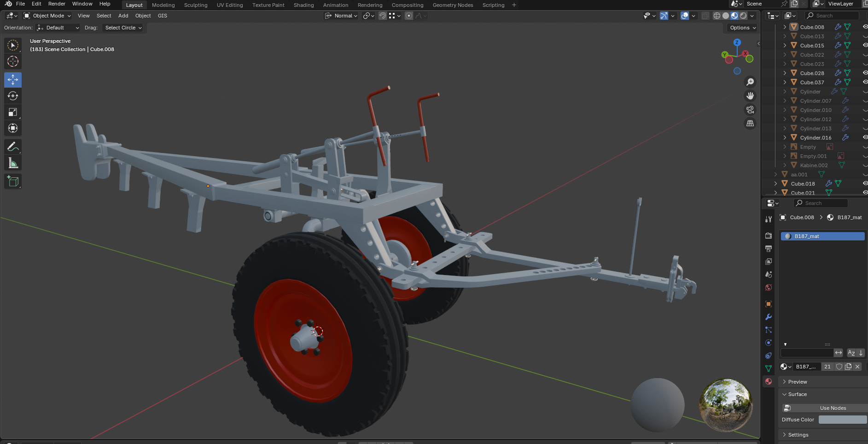Open the Object Mode dropdown
Screen dimensions: 868x444
(47, 16)
